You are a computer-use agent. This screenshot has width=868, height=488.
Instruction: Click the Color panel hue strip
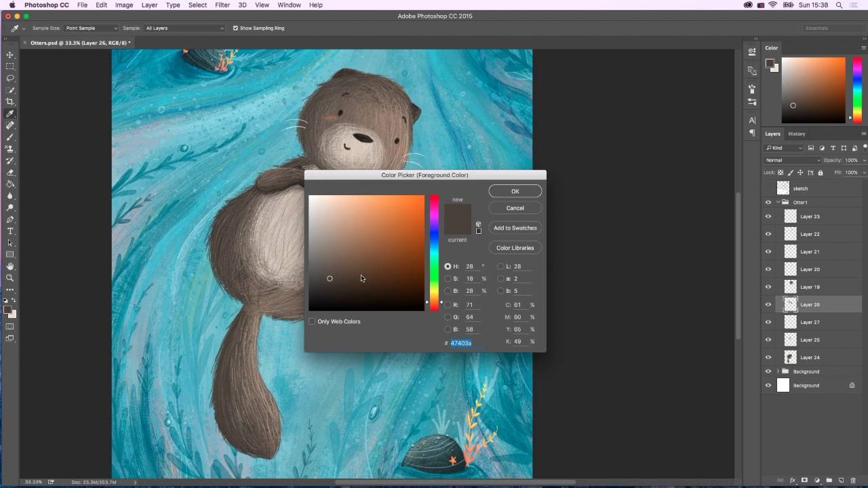[859, 90]
